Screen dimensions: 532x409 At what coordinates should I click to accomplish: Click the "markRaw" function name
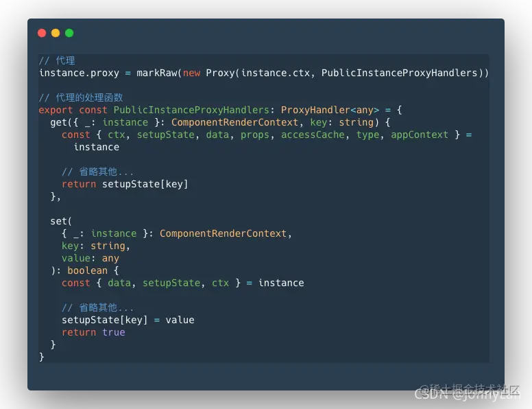[157, 73]
